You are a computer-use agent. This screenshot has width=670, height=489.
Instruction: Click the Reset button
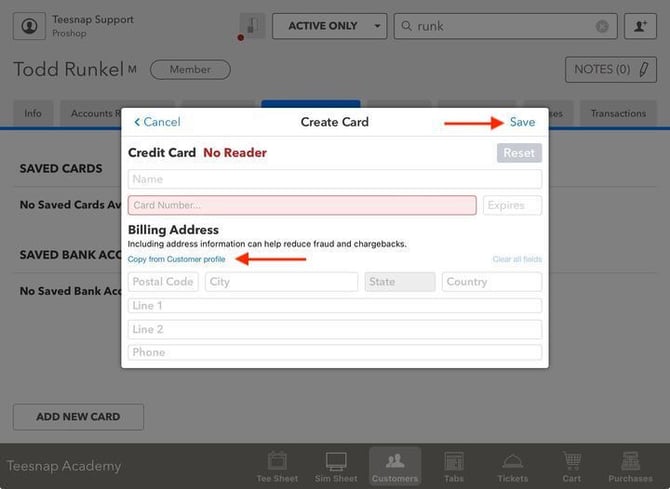pos(519,153)
